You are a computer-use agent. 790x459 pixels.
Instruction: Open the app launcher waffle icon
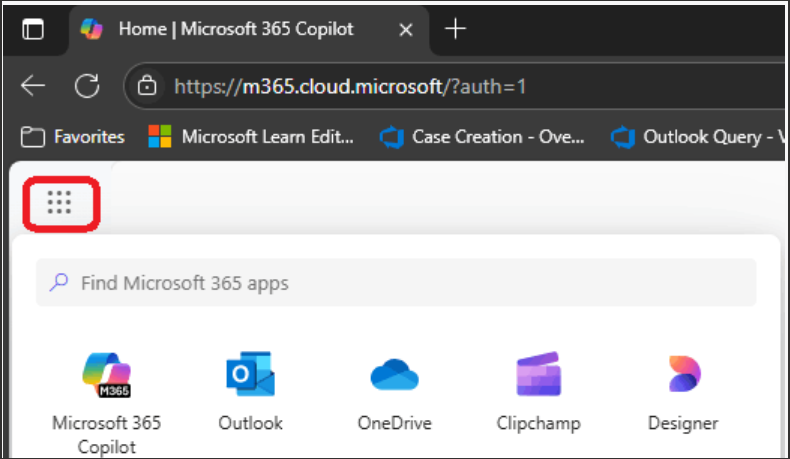click(59, 203)
